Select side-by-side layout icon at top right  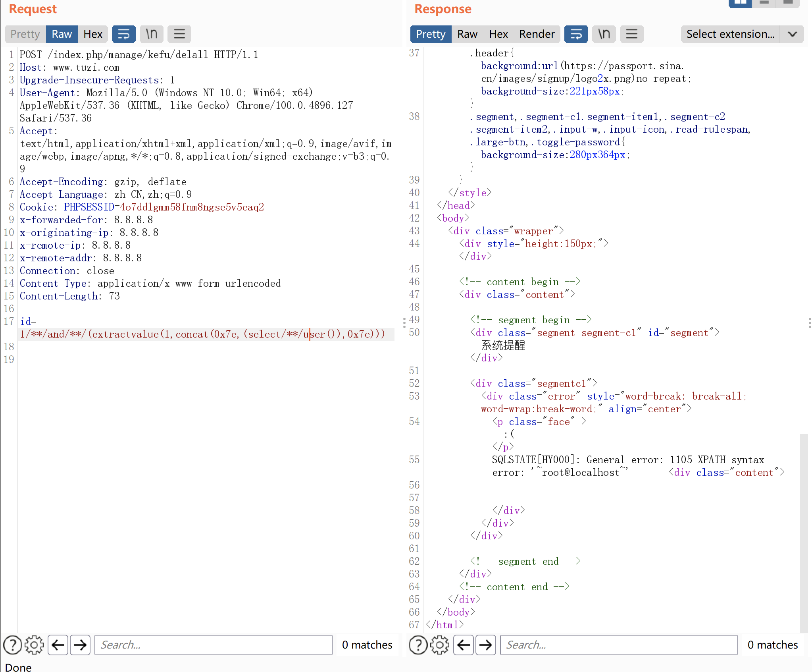(740, 3)
